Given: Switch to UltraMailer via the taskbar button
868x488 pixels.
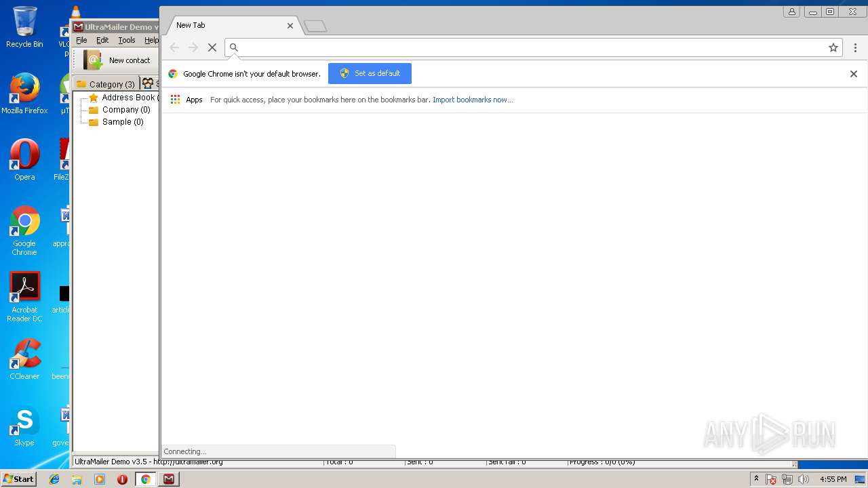Looking at the screenshot, I should tap(169, 479).
